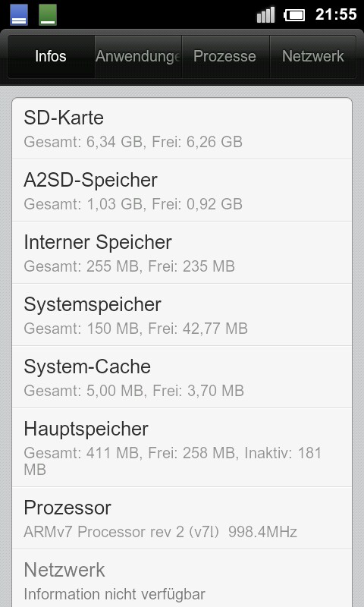The width and height of the screenshot is (364, 607).
Task: Switch to the Anwendungen tab
Action: click(138, 56)
